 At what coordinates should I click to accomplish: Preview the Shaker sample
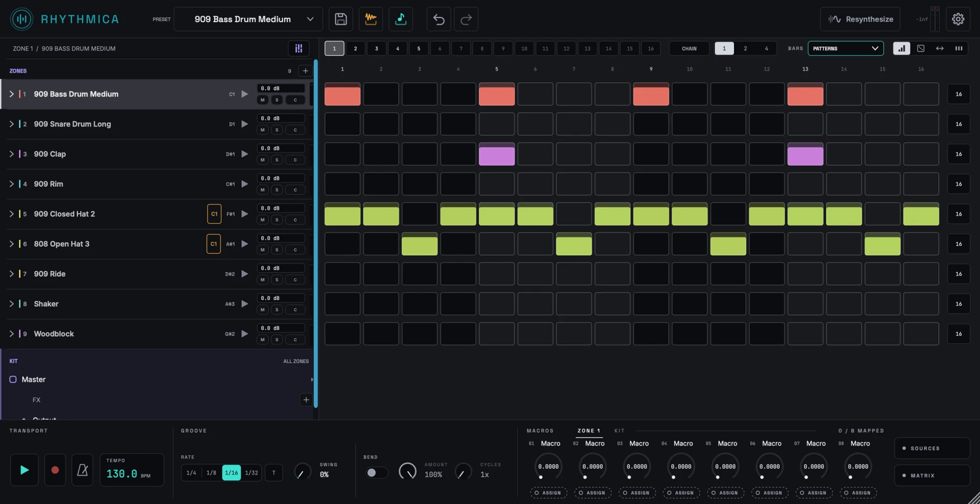[x=245, y=303]
